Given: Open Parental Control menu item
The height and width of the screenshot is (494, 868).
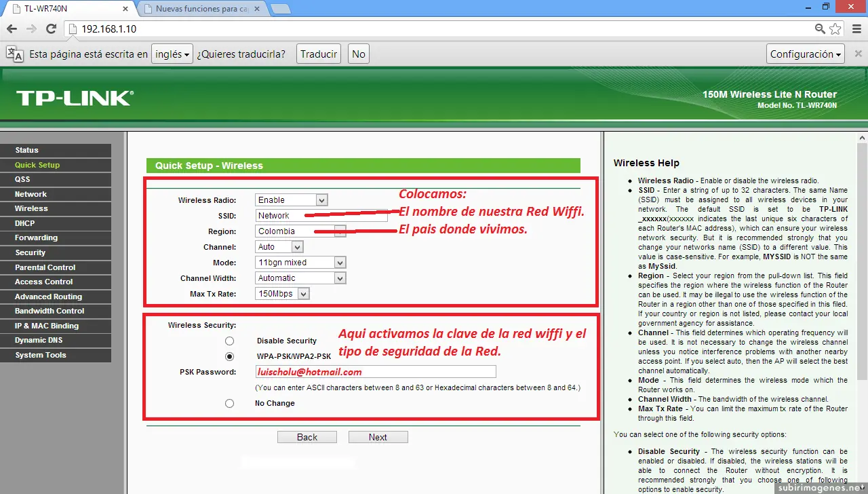Looking at the screenshot, I should [x=56, y=267].
